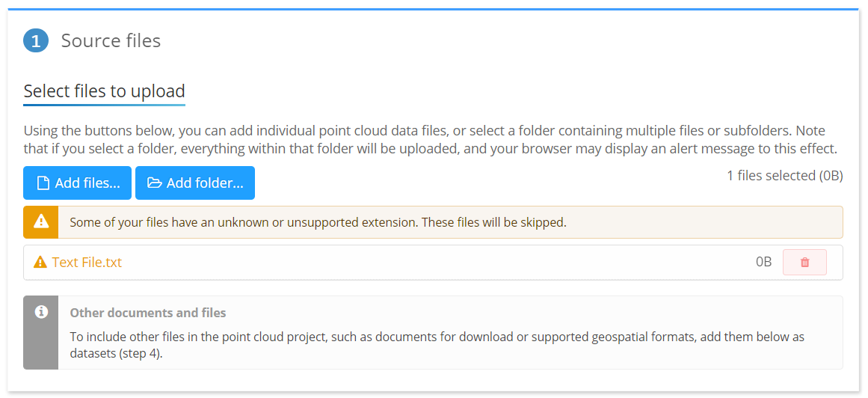The width and height of the screenshot is (868, 398).
Task: Select the Text File.txt entry
Action: coord(87,263)
